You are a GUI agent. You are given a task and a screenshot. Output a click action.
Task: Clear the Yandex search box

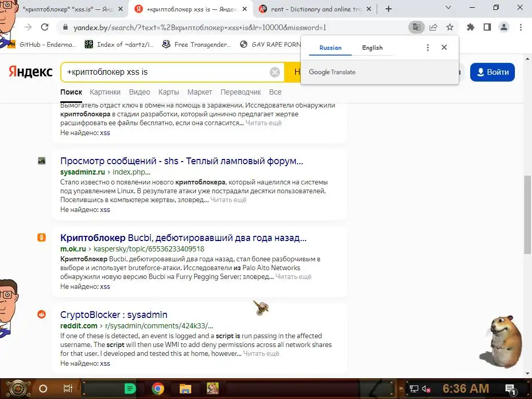click(x=275, y=72)
